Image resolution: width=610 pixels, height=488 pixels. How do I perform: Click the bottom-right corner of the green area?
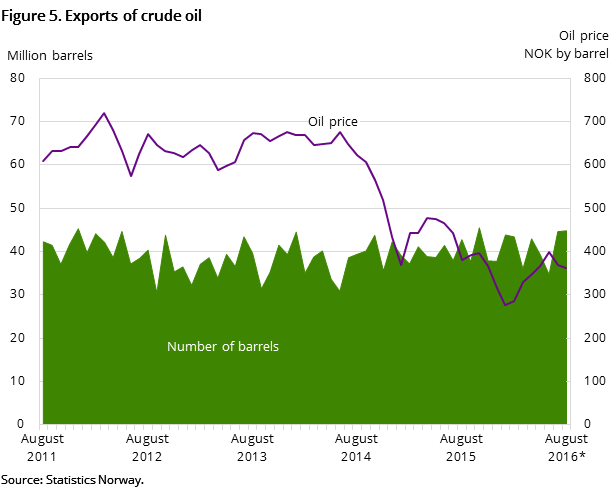click(566, 422)
